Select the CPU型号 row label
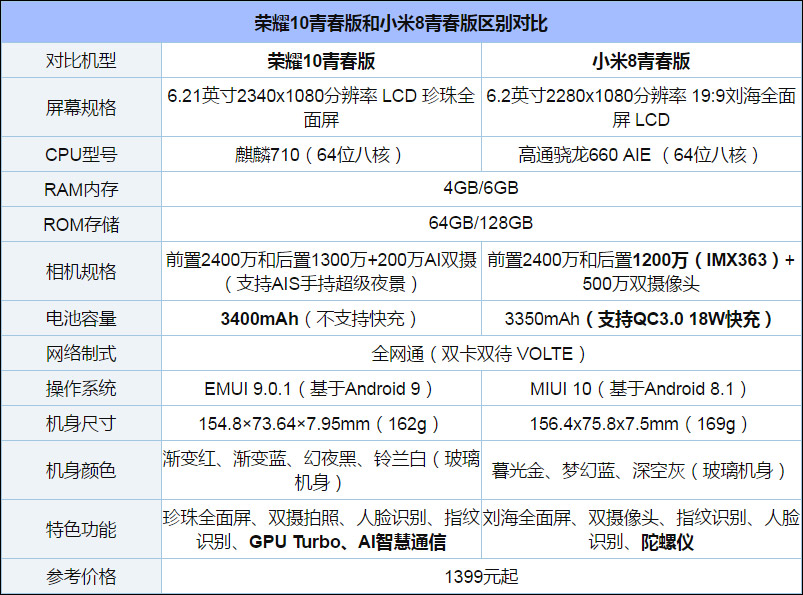 click(81, 154)
